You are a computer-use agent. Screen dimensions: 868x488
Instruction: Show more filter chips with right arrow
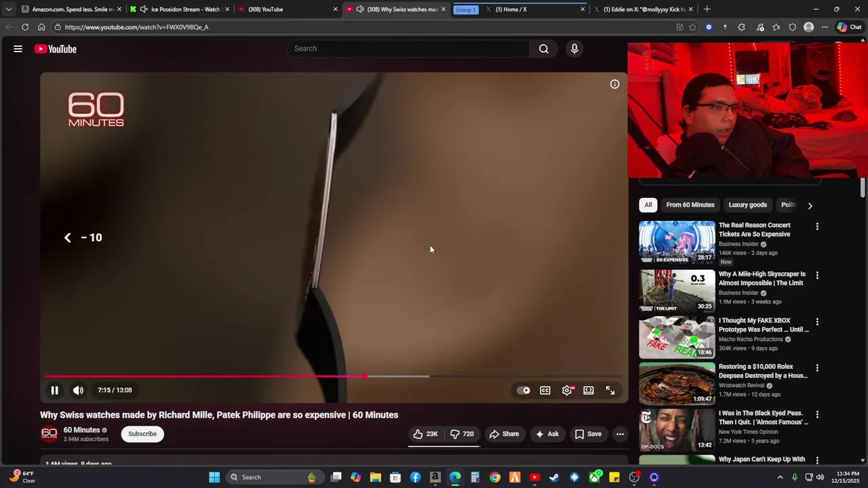tap(810, 205)
